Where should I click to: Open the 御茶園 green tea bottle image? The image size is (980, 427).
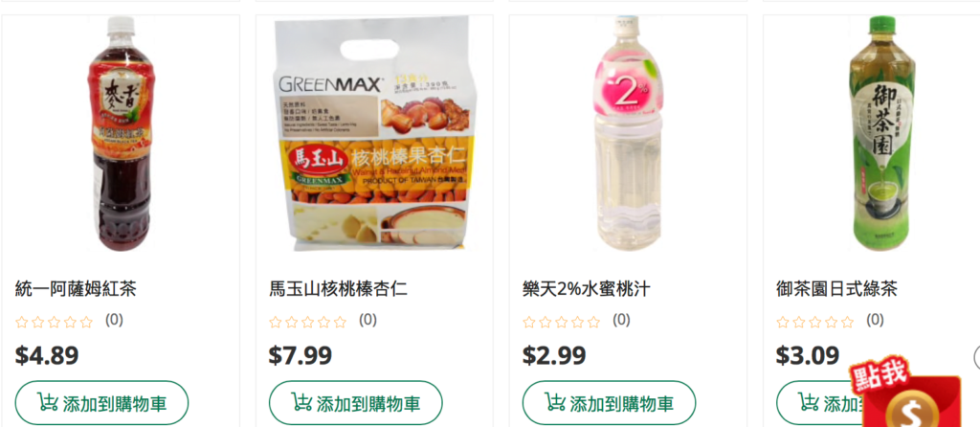pos(881,134)
